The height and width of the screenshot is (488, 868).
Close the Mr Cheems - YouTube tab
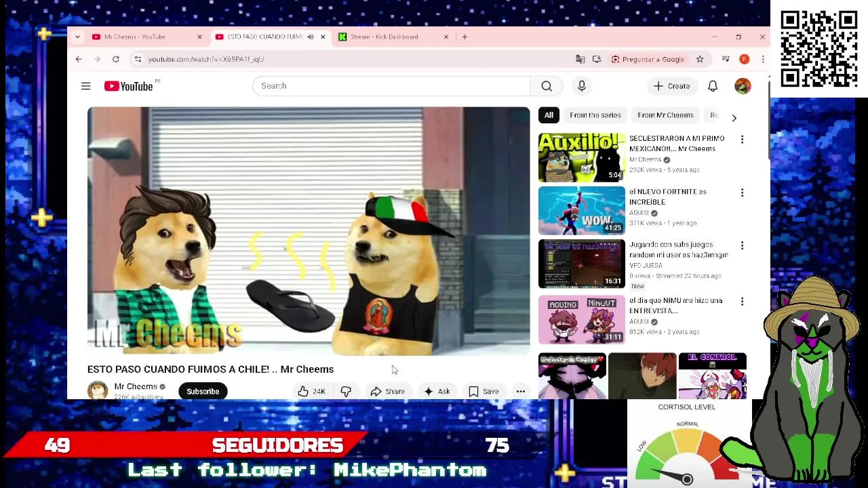[199, 37]
